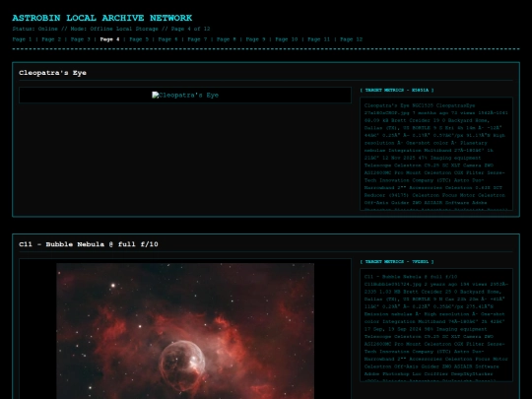Open the Page 9 link
Viewport: 532px width, 399px height.
255,39
